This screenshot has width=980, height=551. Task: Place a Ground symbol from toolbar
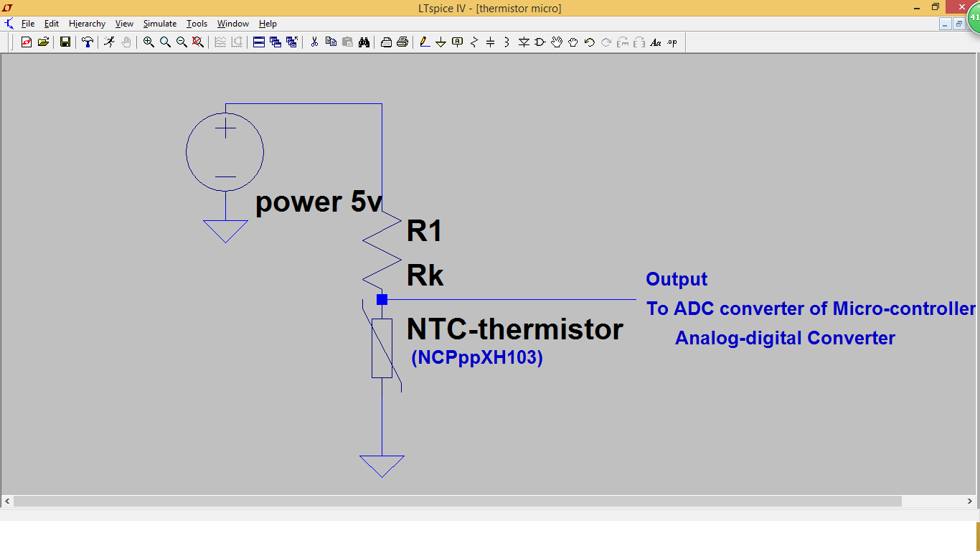click(441, 42)
